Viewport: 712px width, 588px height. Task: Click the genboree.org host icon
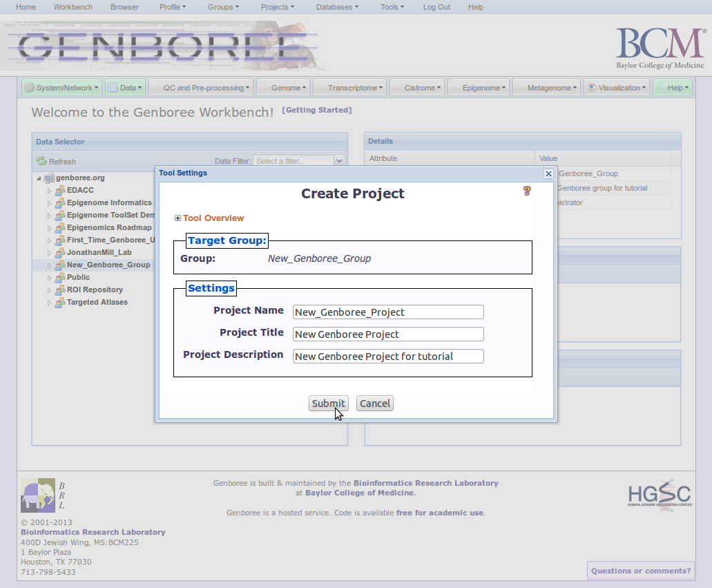[x=49, y=178]
